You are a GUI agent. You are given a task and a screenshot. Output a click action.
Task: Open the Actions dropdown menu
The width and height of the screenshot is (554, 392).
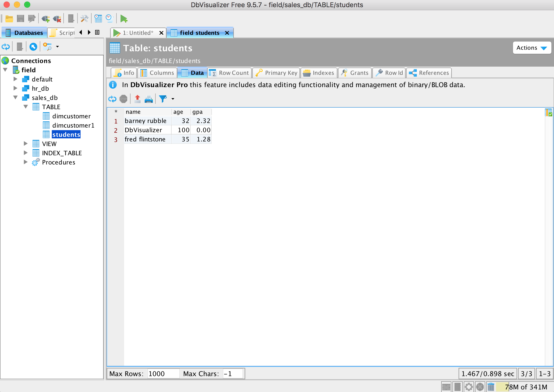pos(532,48)
